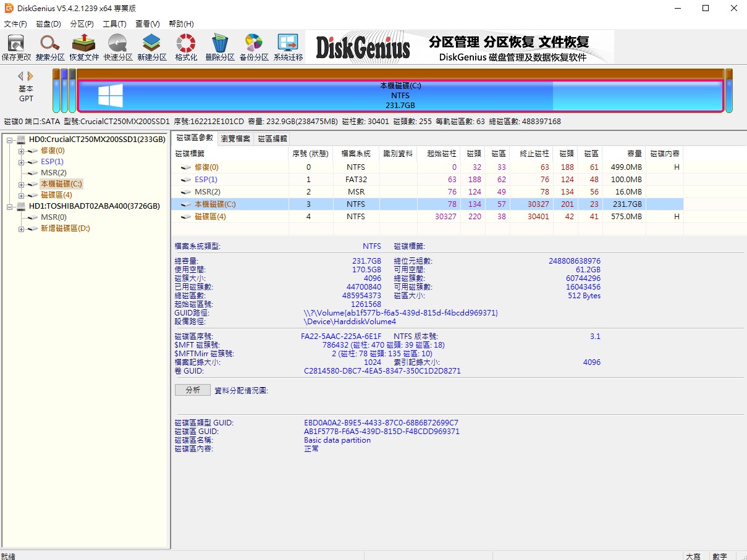This screenshot has height=560, width=747.
Task: Expand the ESP(1) tree node
Action: click(x=22, y=162)
